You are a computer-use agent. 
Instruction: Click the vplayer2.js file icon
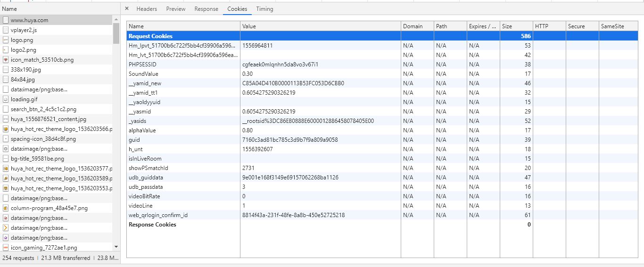click(x=6, y=30)
